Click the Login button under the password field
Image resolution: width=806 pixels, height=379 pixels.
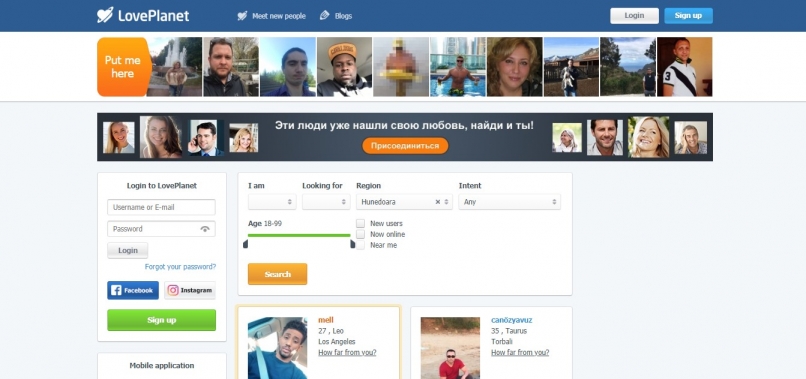coord(127,250)
